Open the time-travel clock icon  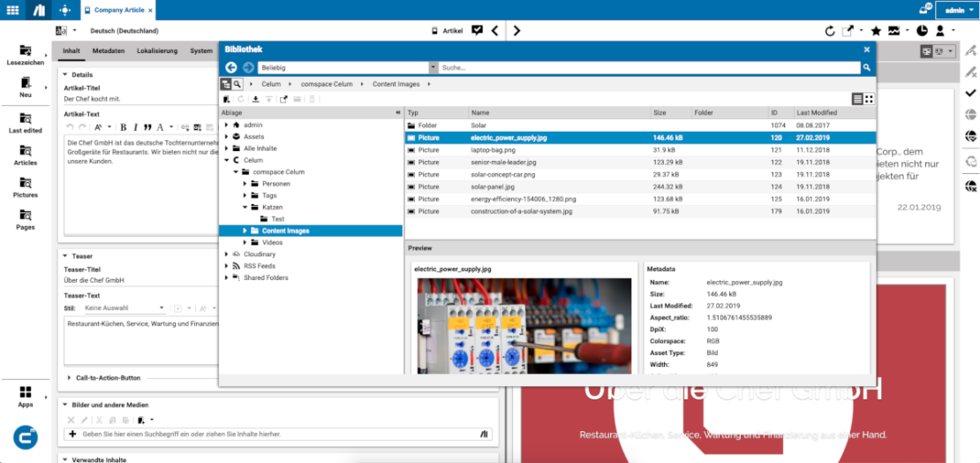pyautogui.click(x=922, y=31)
